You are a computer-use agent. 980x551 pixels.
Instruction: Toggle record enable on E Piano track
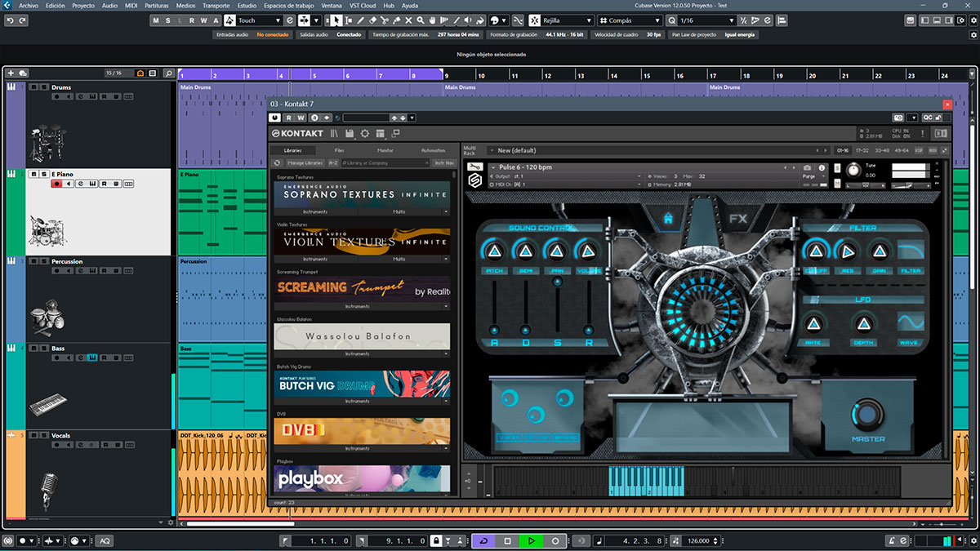[57, 184]
